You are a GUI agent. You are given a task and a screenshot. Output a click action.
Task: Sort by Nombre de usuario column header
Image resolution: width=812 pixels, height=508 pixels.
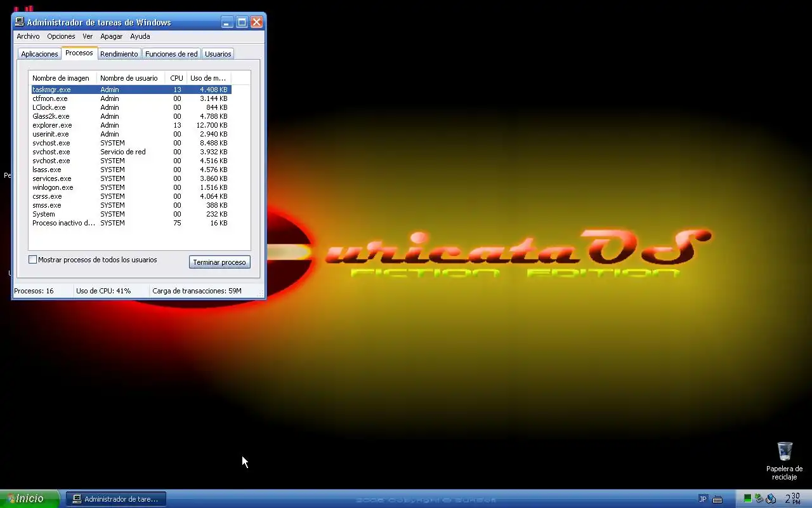click(131, 78)
